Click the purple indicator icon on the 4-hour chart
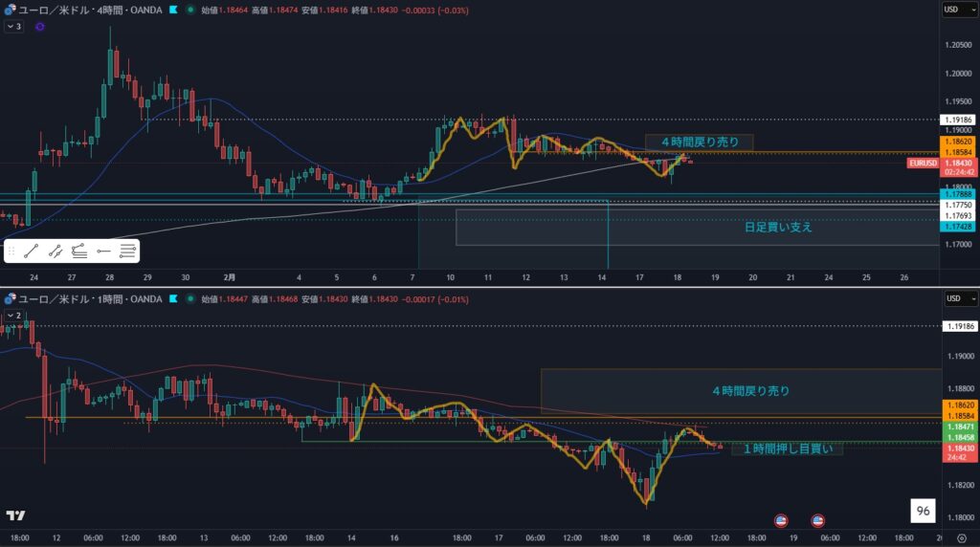 40,27
